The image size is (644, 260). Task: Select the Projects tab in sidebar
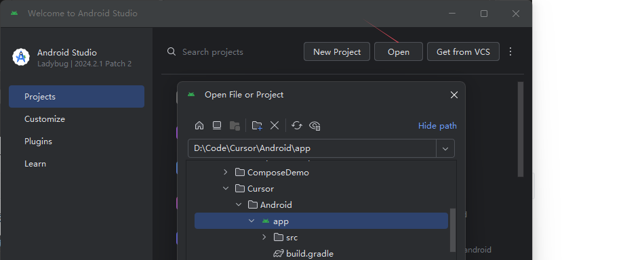click(x=77, y=96)
